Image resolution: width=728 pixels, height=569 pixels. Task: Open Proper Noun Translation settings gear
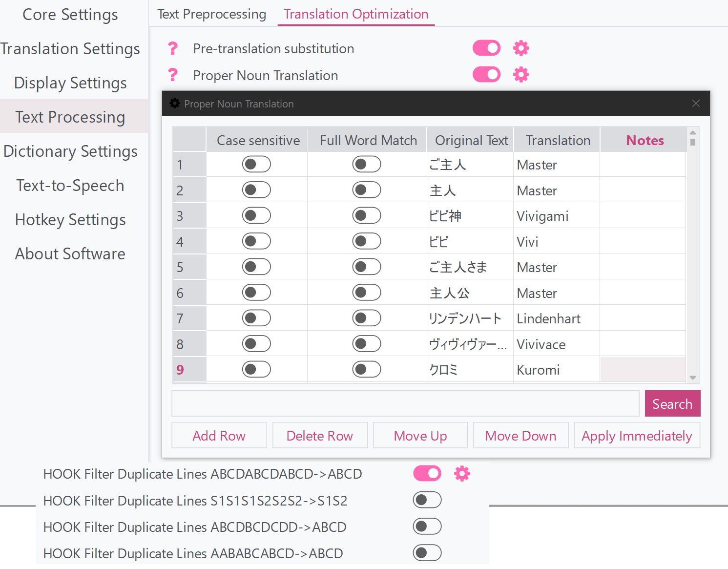521,75
